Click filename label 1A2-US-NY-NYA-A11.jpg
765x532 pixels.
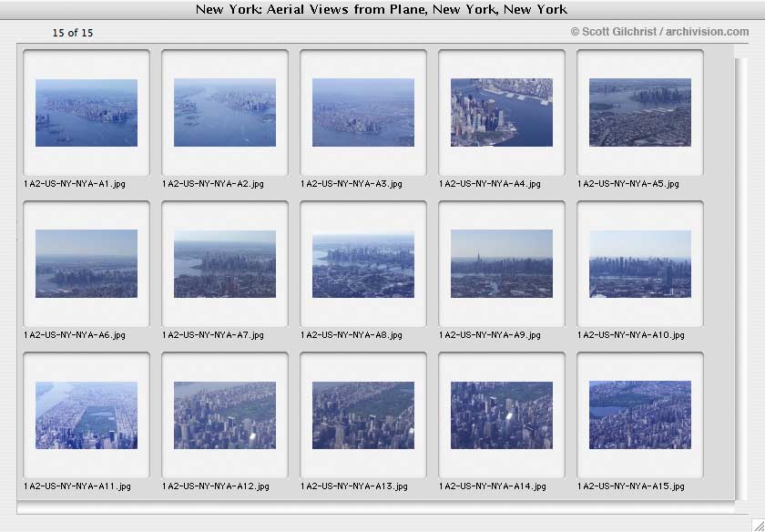tap(77, 486)
